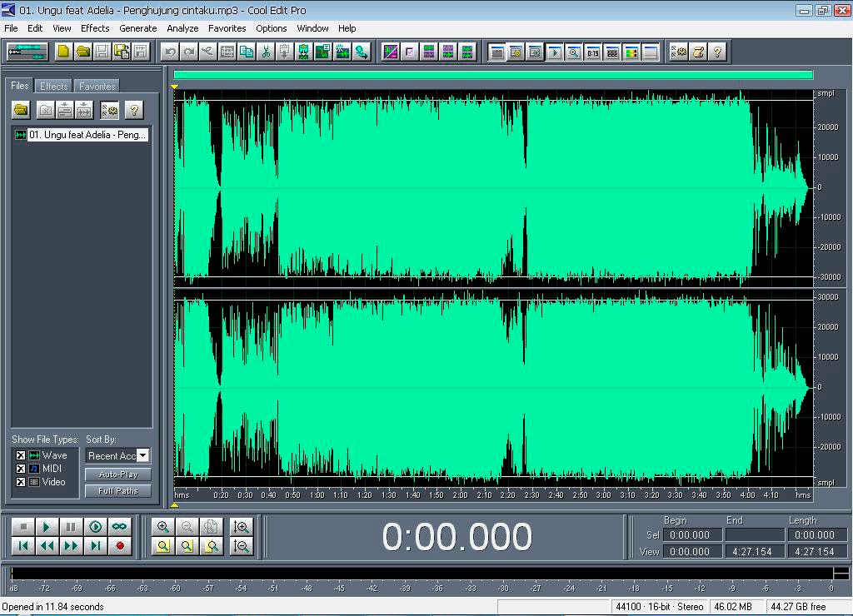Open the Analyze menu

point(182,28)
